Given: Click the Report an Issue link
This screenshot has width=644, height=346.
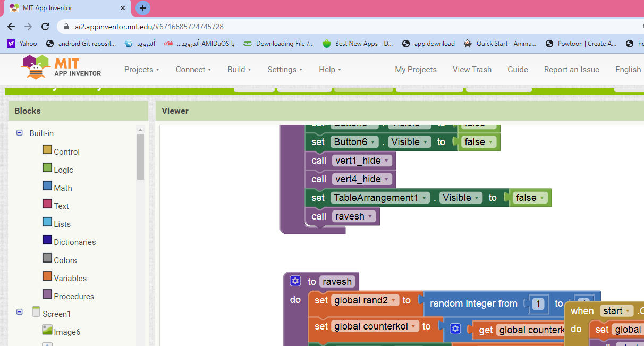Looking at the screenshot, I should tap(571, 70).
